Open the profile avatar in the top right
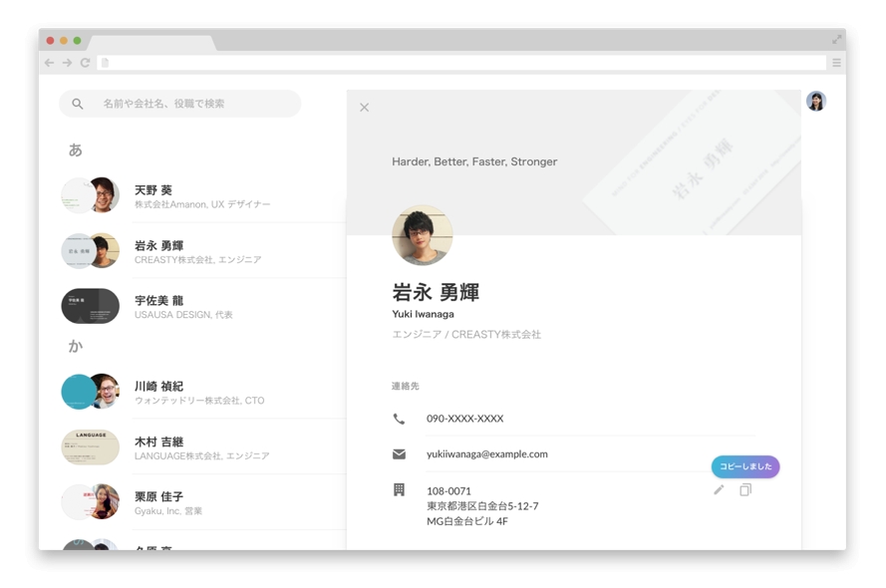The width and height of the screenshot is (886, 588). click(817, 101)
